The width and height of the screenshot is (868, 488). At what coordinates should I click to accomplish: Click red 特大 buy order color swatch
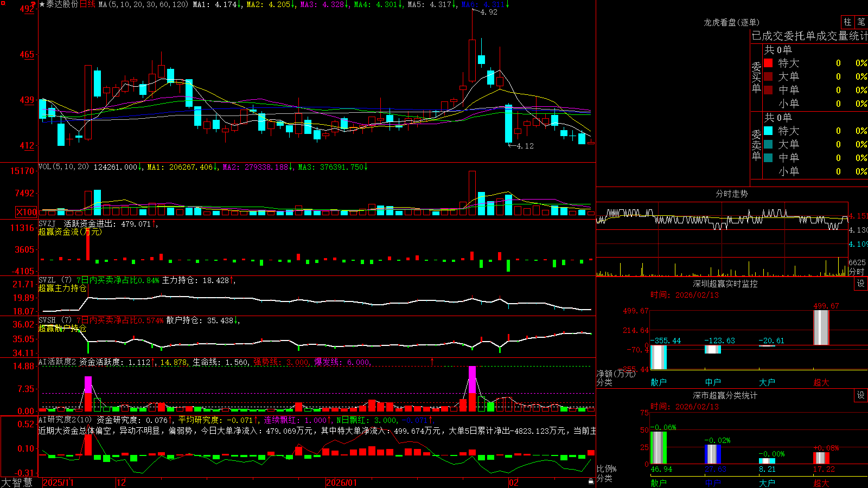tap(768, 63)
